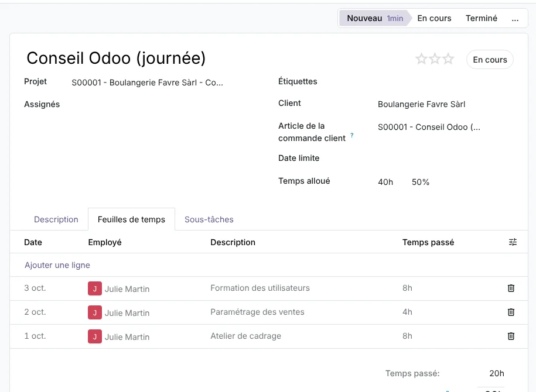Open help tooltip for Article de la commande client

tap(351, 135)
